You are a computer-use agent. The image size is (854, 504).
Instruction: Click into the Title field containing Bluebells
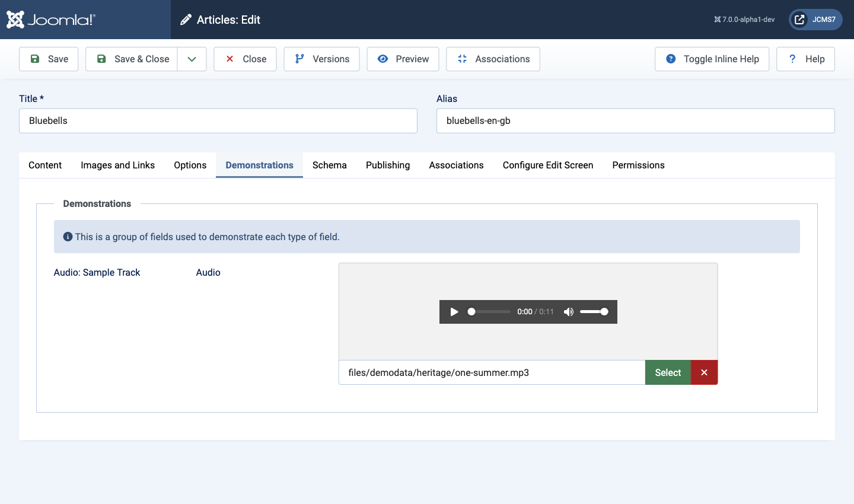click(x=218, y=120)
